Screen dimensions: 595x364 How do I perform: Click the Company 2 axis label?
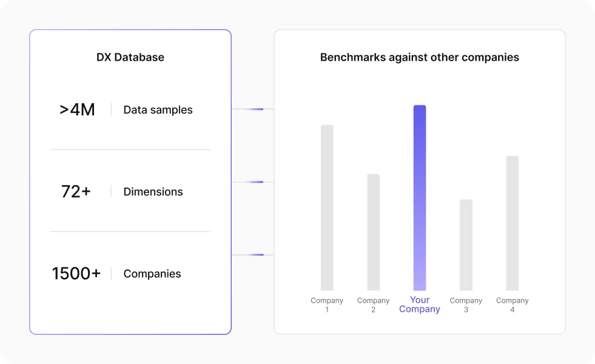pyautogui.click(x=374, y=305)
